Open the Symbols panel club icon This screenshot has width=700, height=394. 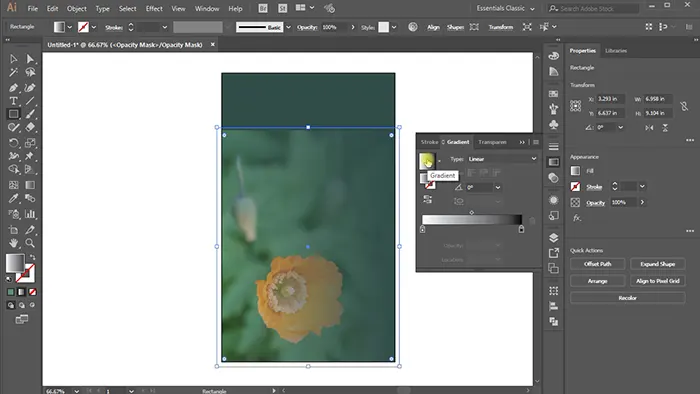coord(554,124)
